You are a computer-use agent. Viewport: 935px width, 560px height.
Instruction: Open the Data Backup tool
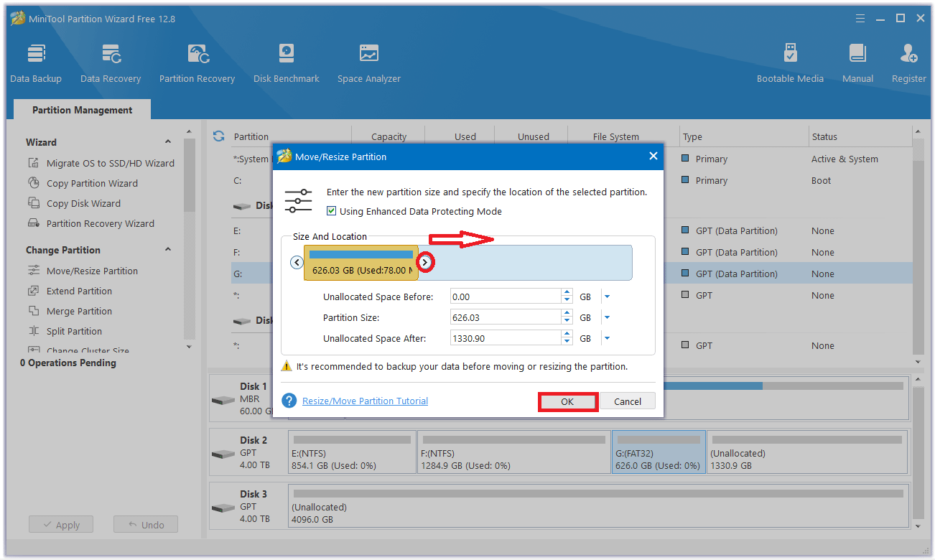pyautogui.click(x=36, y=63)
